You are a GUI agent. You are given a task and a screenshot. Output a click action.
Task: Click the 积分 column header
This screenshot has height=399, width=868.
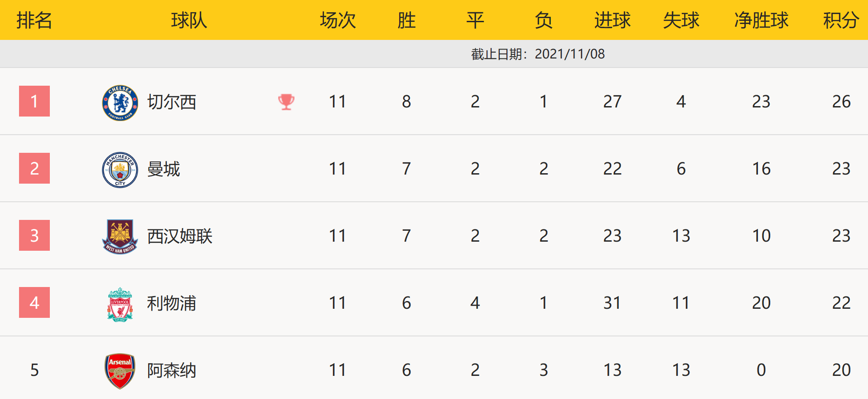click(841, 20)
